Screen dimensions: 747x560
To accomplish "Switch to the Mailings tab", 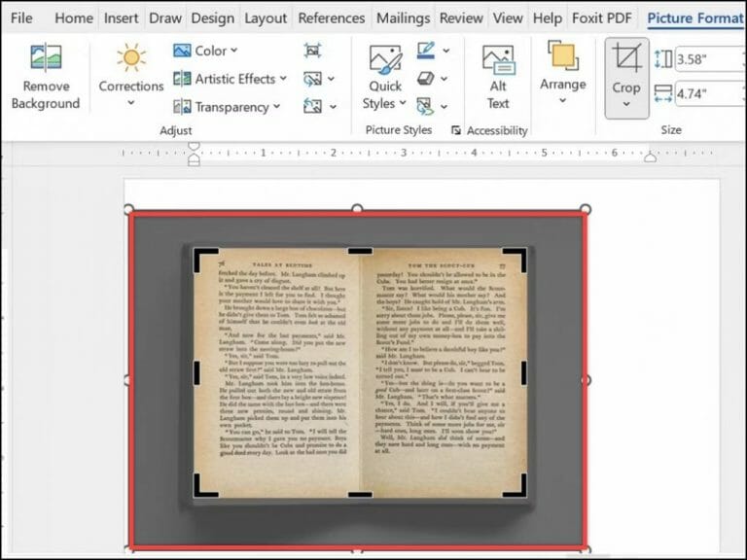I will click(403, 18).
